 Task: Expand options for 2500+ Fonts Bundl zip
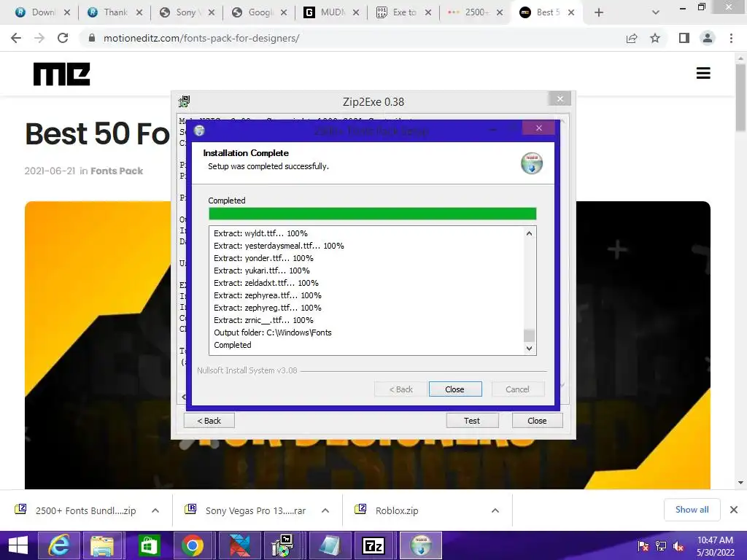[155, 510]
